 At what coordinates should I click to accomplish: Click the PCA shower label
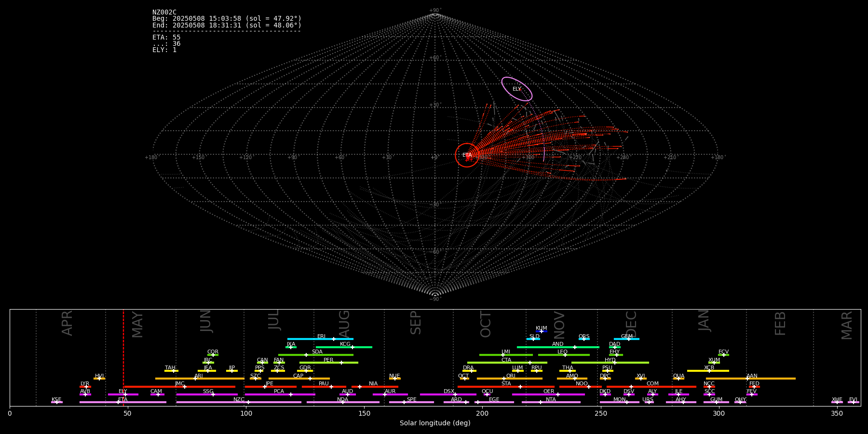pyautogui.click(x=279, y=392)
